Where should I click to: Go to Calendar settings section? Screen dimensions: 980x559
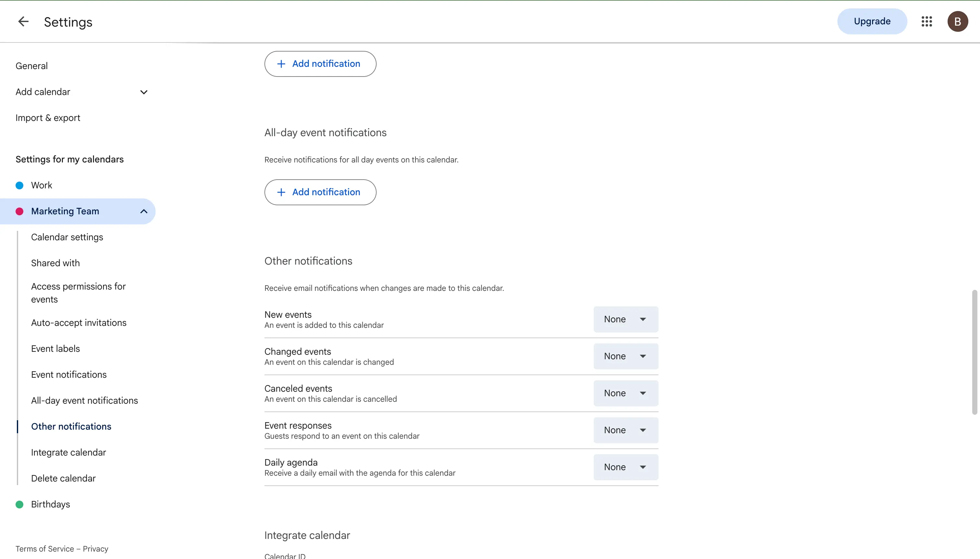67,237
